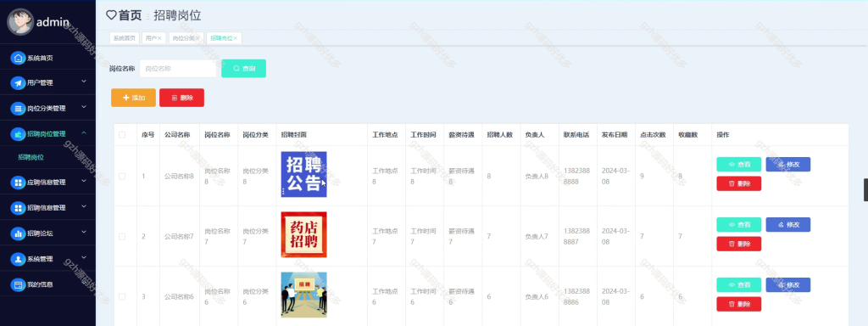
Task: Select the 招聘岗位 tab
Action: (x=224, y=38)
